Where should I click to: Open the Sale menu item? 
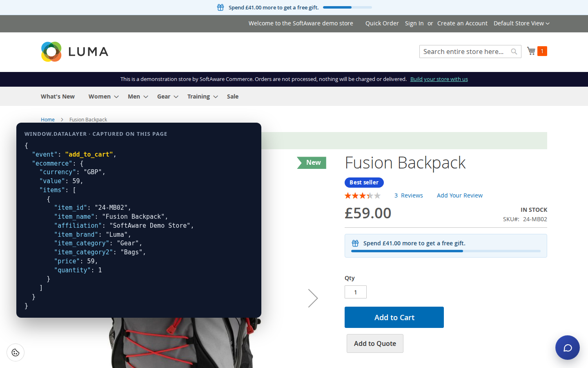tap(233, 96)
